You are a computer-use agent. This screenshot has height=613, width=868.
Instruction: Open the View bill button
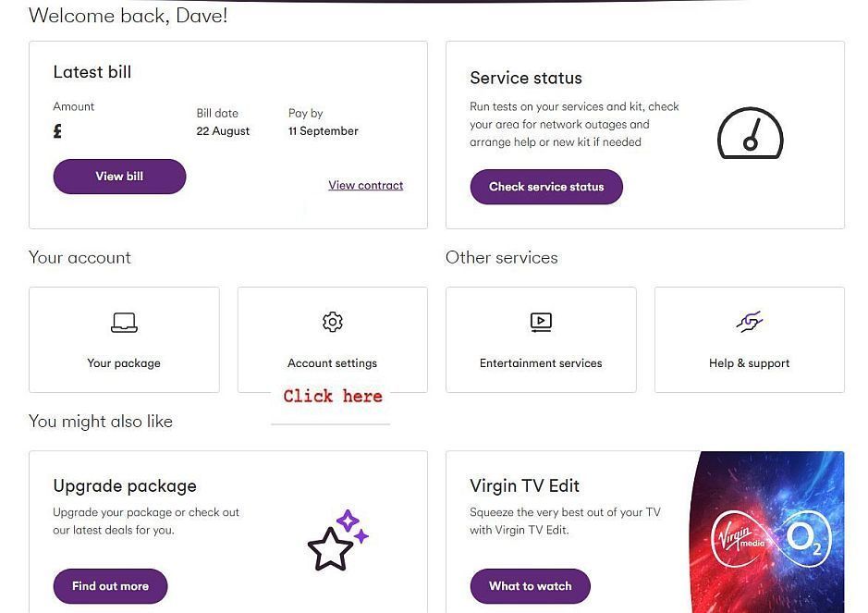tap(119, 177)
